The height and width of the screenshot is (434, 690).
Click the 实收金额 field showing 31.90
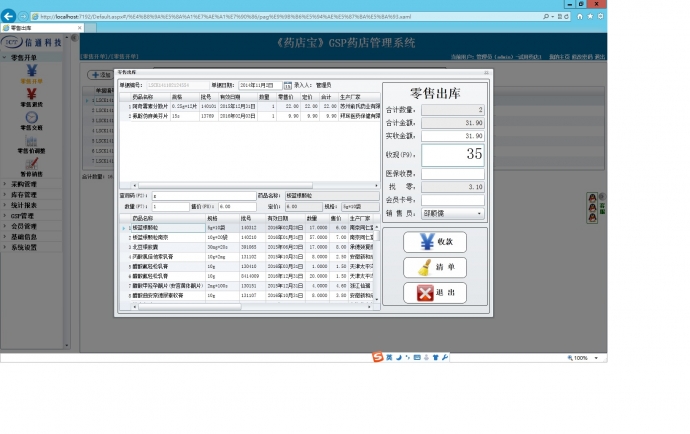click(x=453, y=136)
